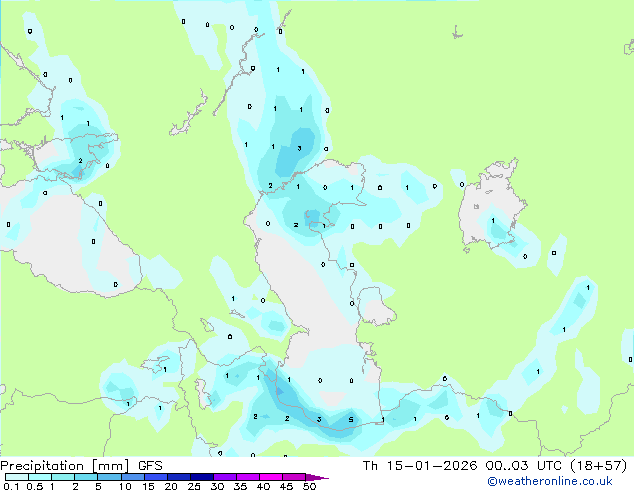
Task: Click the '25' legend scale label
Action: (x=194, y=486)
